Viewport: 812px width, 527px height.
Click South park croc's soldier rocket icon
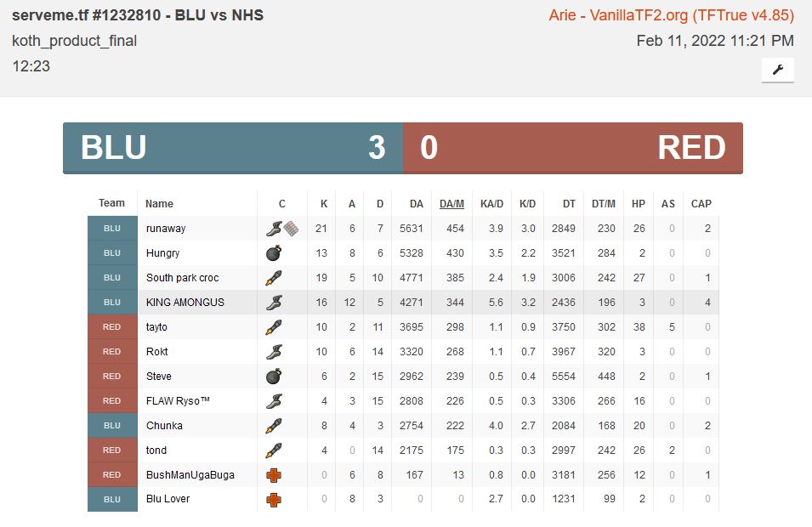click(x=274, y=278)
